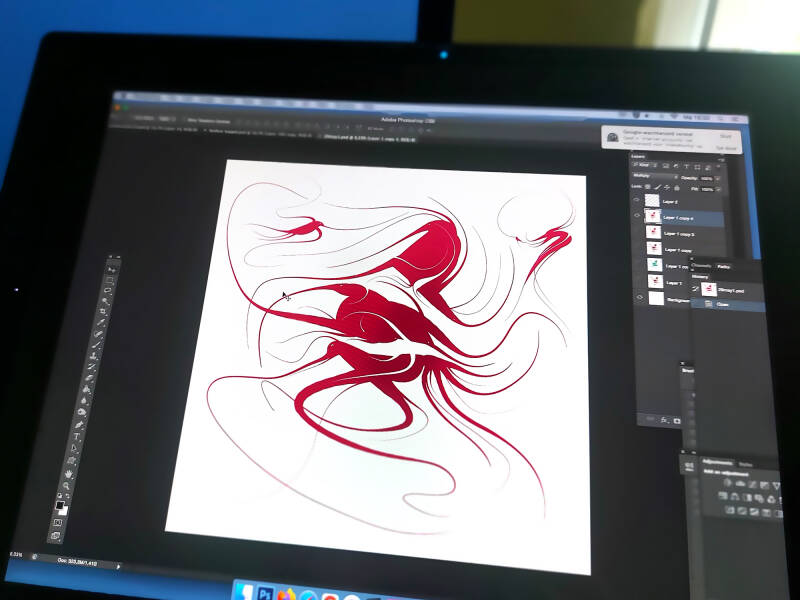Filter layers by type layers
The width and height of the screenshot is (800, 600).
click(686, 166)
